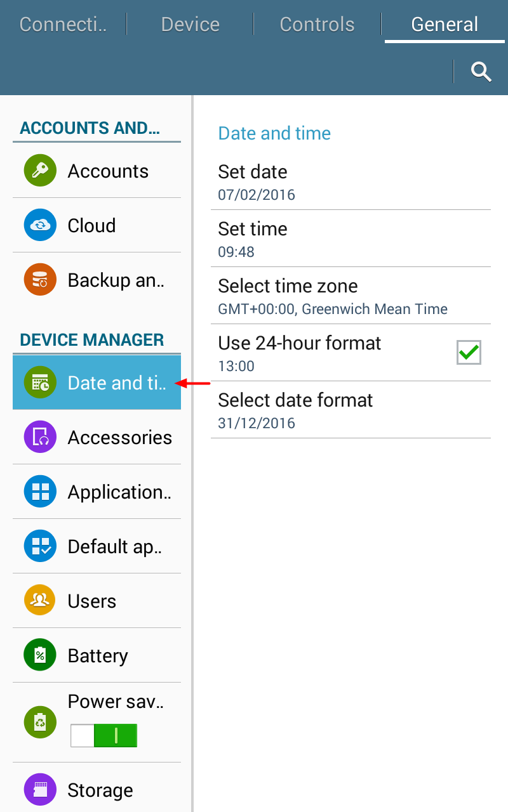Open Users label in sidebar
Viewport: 508px width, 812px height.
(92, 601)
